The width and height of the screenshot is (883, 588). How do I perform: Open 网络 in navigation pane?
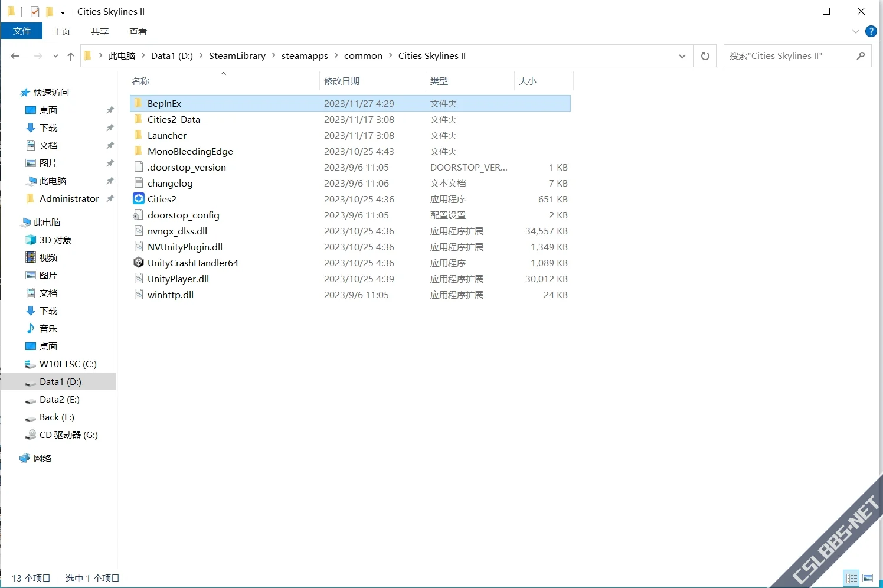tap(42, 458)
